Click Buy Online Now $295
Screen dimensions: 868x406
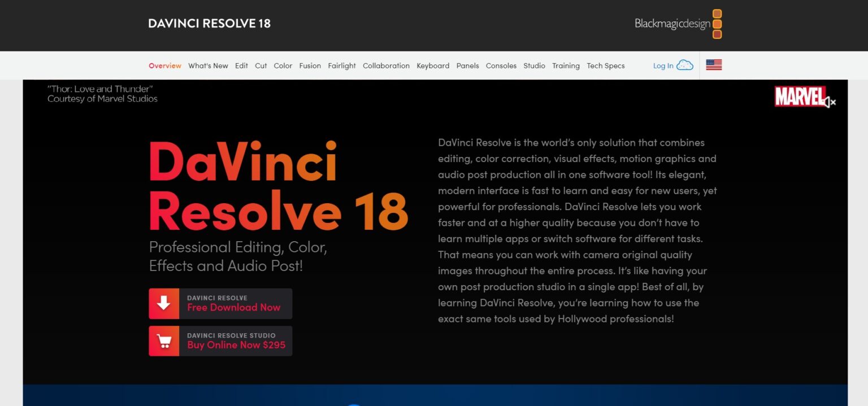(236, 344)
